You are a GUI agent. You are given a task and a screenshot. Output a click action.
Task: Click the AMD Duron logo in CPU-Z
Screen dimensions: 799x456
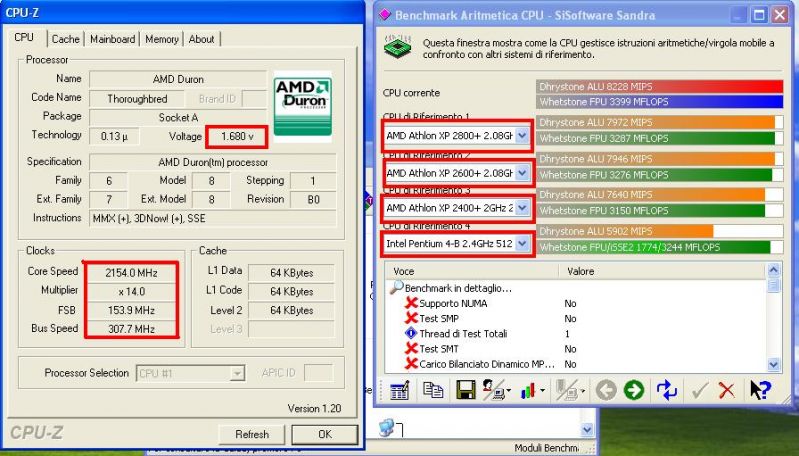pyautogui.click(x=303, y=105)
